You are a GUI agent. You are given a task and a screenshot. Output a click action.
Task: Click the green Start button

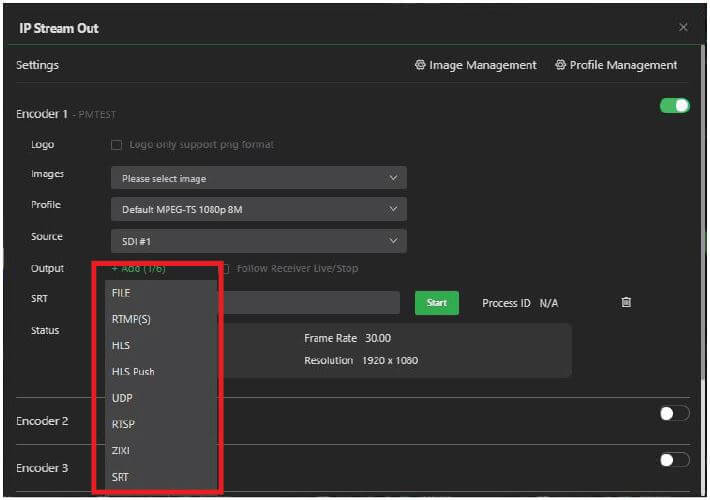[x=437, y=303]
